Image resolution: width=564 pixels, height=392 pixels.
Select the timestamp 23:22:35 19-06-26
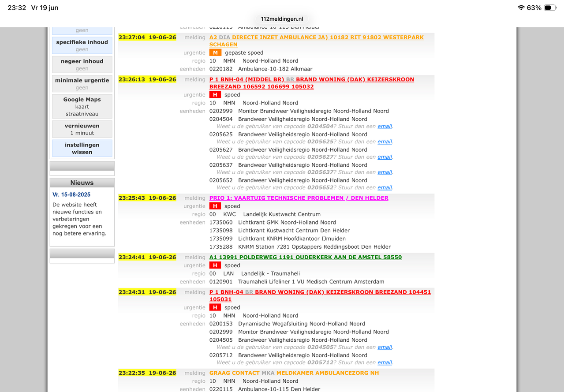[x=147, y=373]
